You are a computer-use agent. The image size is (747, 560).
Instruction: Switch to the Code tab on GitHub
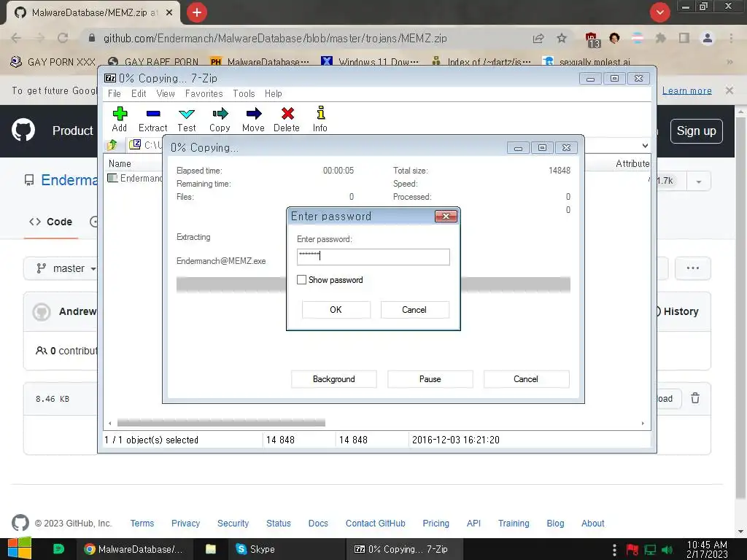coord(51,222)
